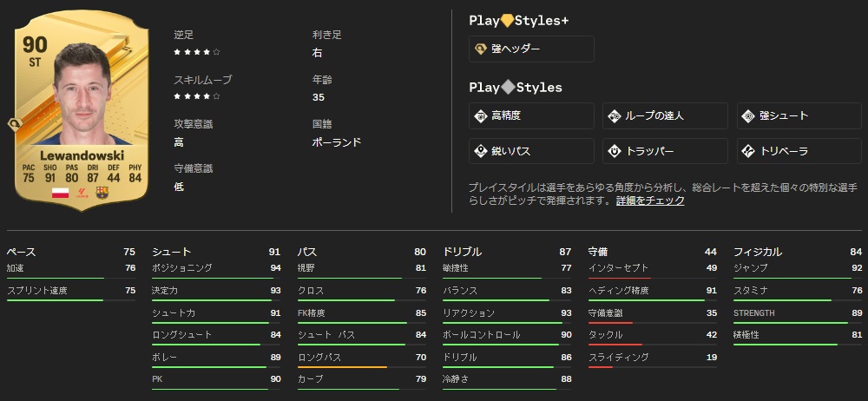Click the スライディング red stat bar
868x401 pixels.
coord(600,367)
